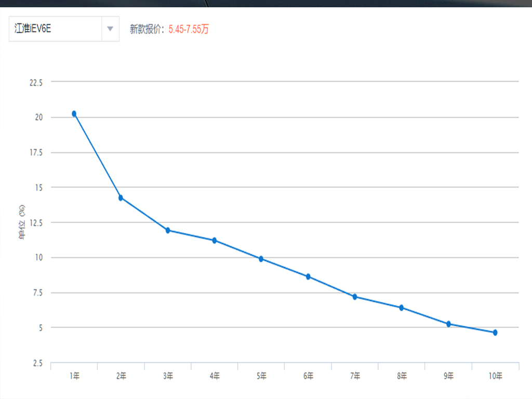The width and height of the screenshot is (532, 399).
Task: Click the 22.5 y-axis value
Action: click(36, 83)
